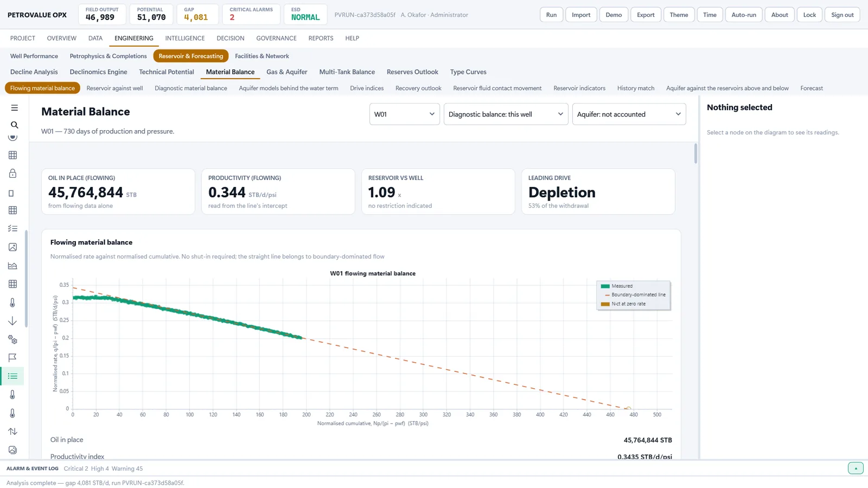Open the Drive indices sub-tab
This screenshot has height=488, width=868.
coord(367,88)
